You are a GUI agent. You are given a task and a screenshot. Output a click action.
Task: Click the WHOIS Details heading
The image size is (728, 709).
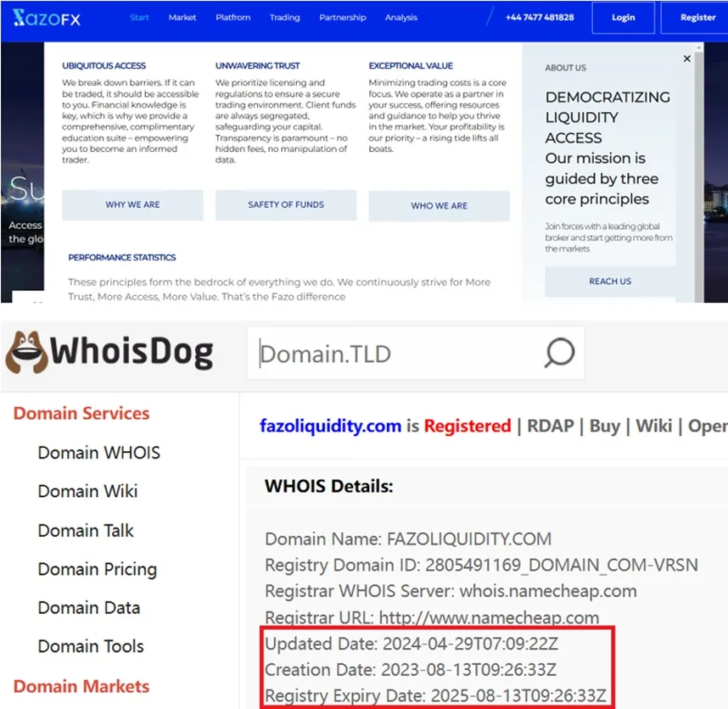coord(328,486)
